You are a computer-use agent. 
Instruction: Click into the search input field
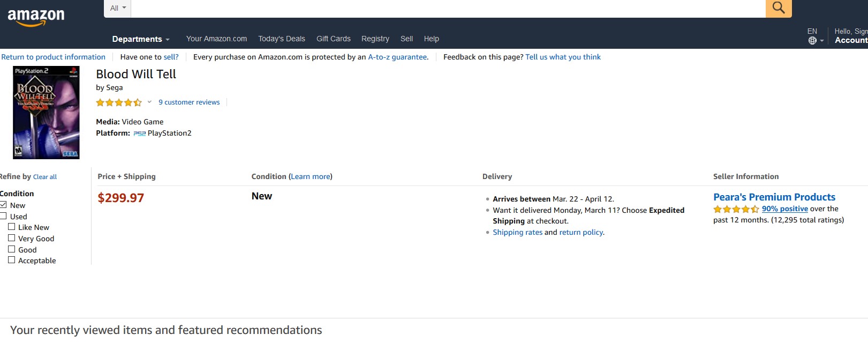pyautogui.click(x=448, y=8)
